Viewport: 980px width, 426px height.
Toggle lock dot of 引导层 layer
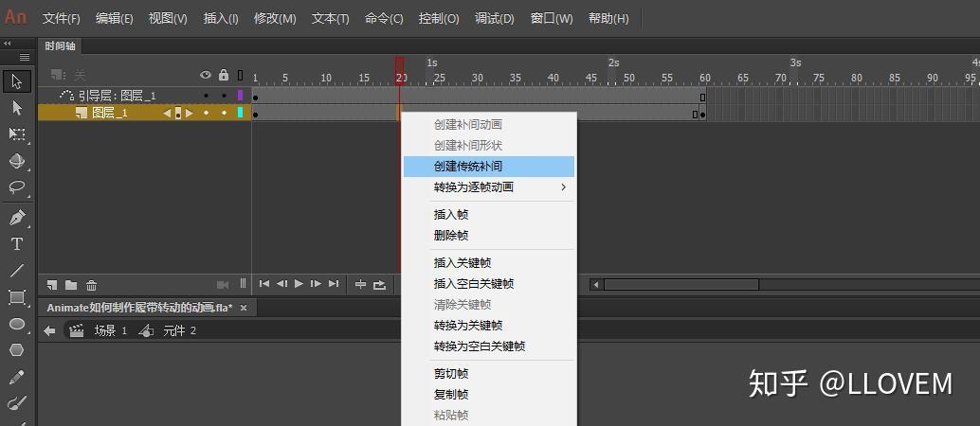tap(224, 96)
